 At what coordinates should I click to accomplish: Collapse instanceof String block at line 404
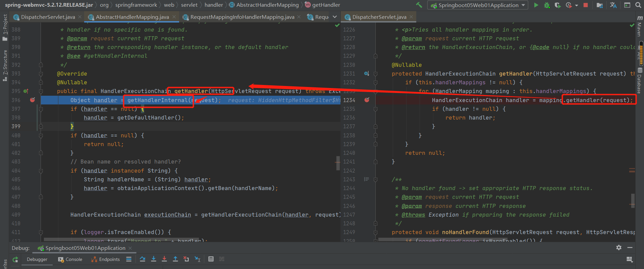point(41,171)
